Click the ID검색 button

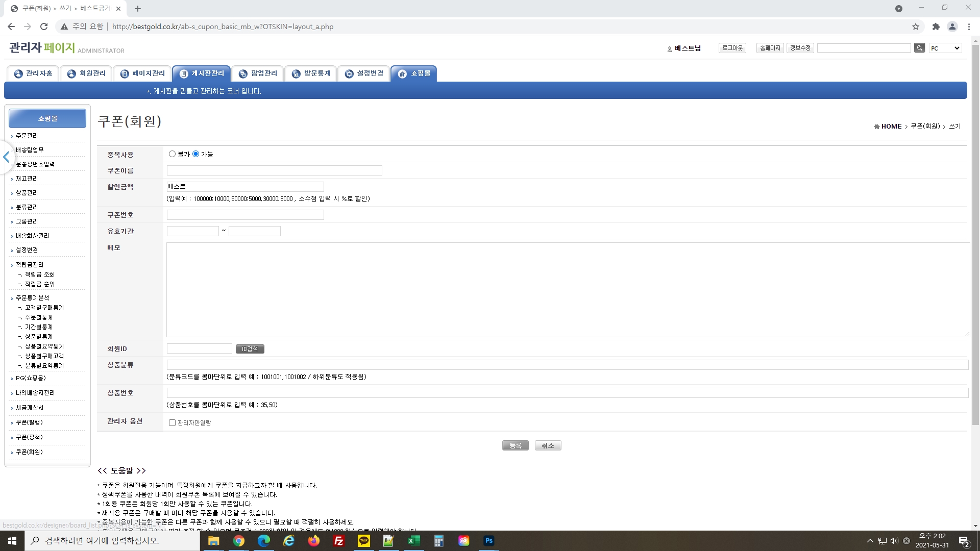click(x=250, y=349)
